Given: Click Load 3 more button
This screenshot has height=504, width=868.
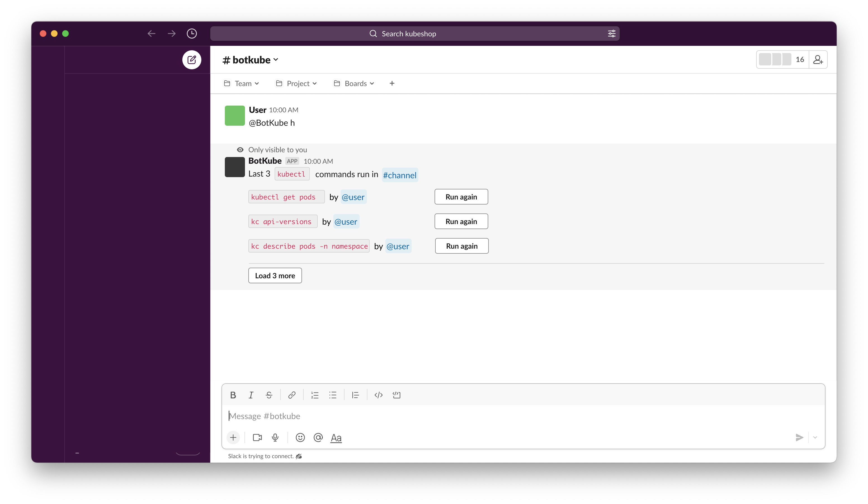Looking at the screenshot, I should click(x=275, y=275).
